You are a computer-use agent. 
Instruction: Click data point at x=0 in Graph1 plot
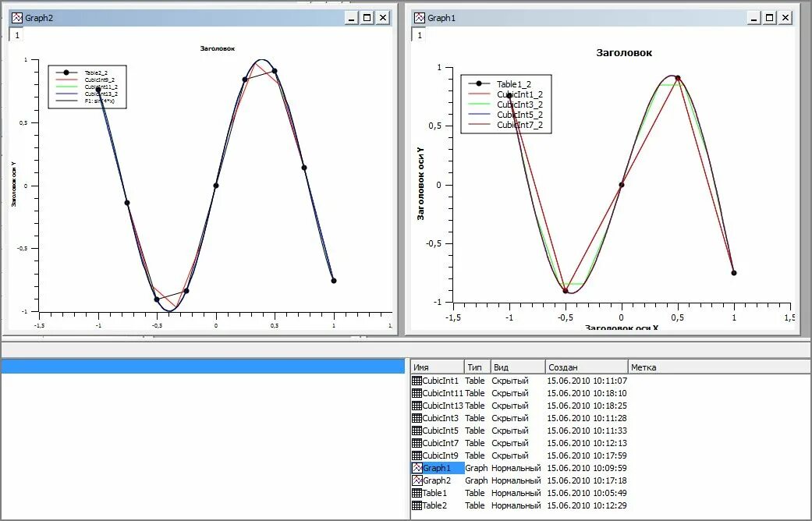tap(622, 184)
